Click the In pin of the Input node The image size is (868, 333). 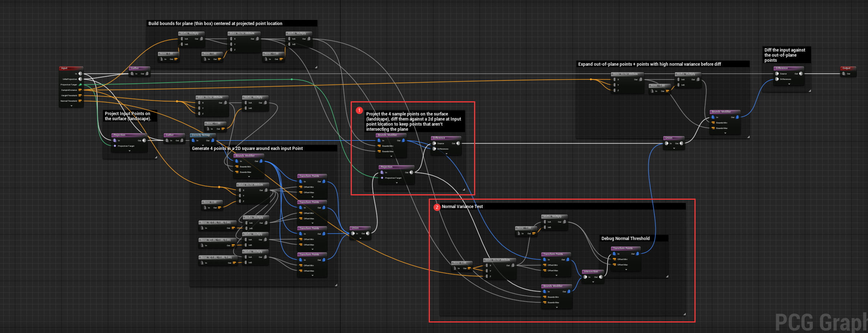[x=80, y=74]
